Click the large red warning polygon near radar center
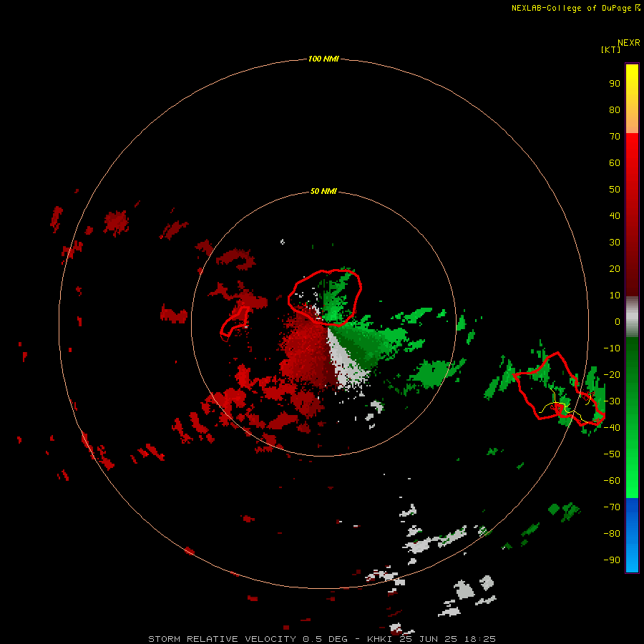 (324, 297)
